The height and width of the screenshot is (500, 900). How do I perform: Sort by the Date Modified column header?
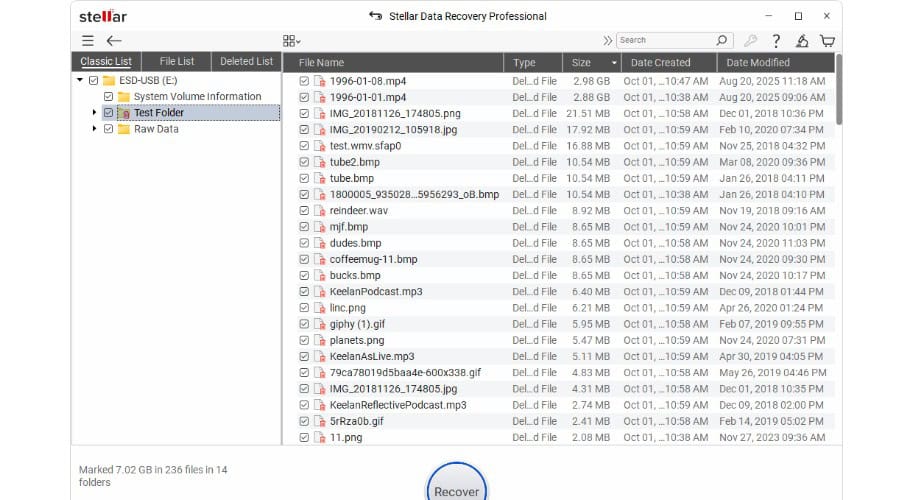click(775, 63)
